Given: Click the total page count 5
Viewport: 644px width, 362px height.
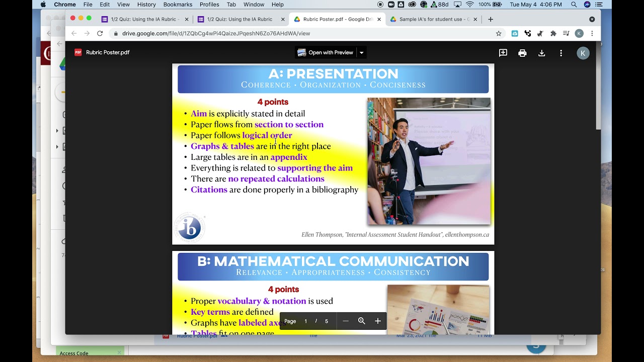Looking at the screenshot, I should (x=327, y=321).
